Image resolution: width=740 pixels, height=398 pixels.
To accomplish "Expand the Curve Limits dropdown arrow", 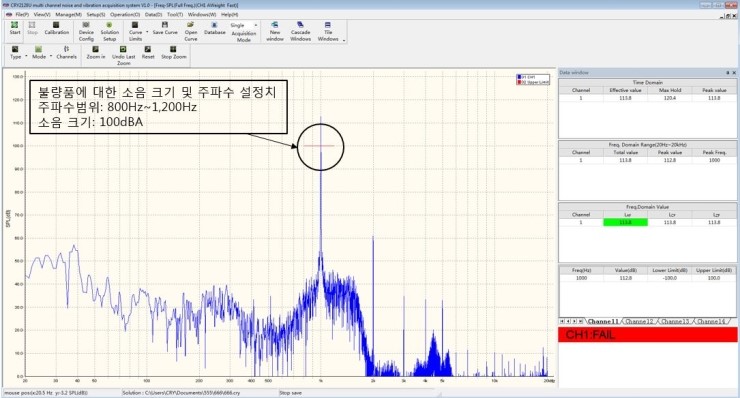I will 147,32.
